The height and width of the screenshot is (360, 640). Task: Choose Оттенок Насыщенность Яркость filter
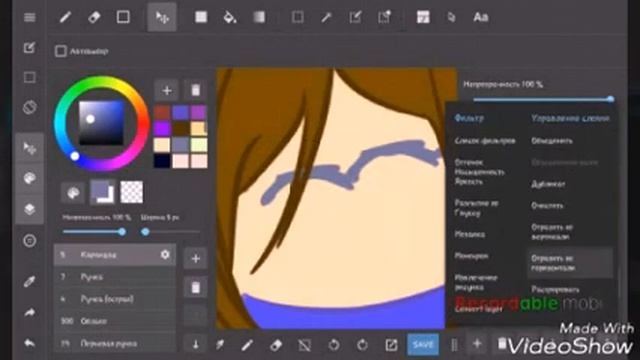pos(480,172)
